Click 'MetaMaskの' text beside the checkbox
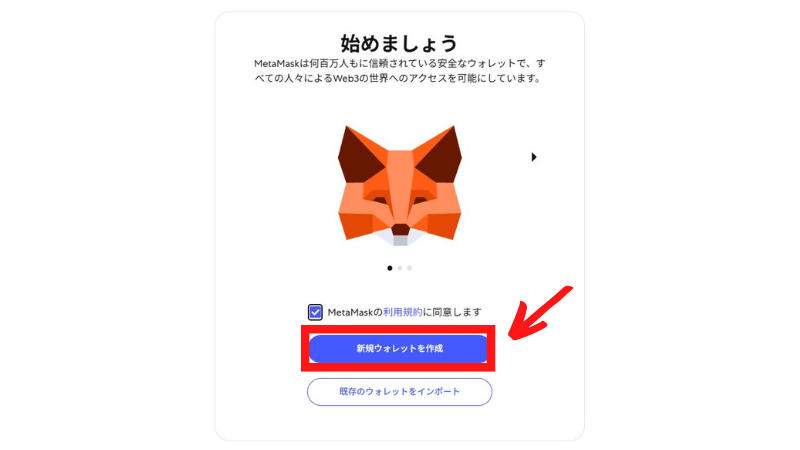 click(355, 312)
